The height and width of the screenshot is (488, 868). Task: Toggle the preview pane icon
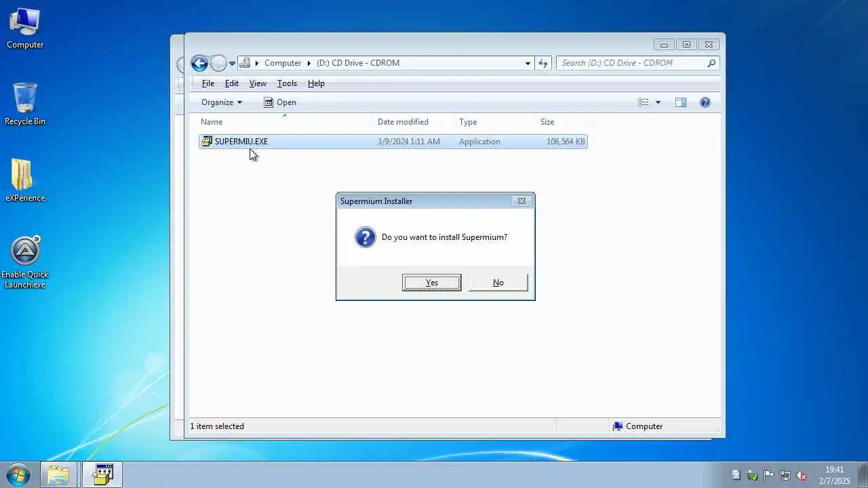pyautogui.click(x=681, y=102)
